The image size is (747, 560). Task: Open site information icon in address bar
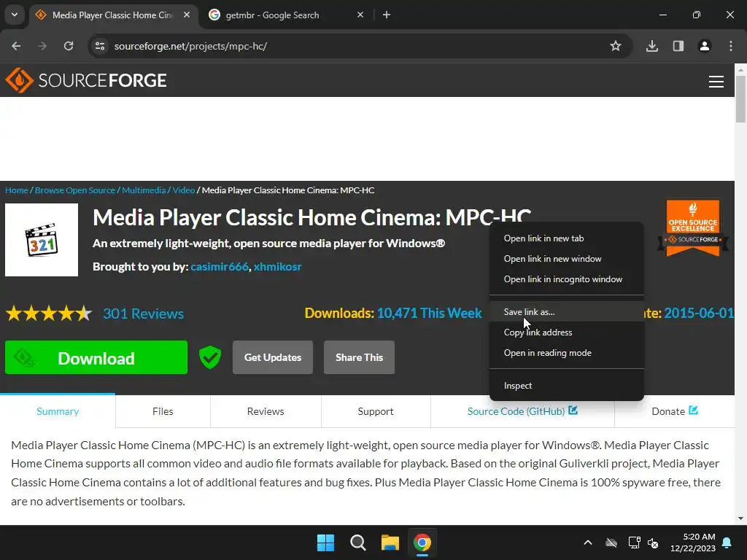tap(99, 46)
